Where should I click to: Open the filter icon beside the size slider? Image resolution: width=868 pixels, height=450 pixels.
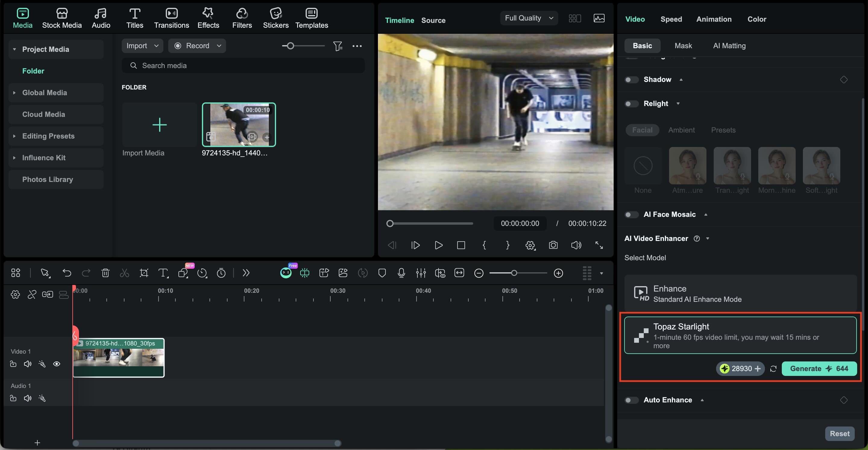pos(338,46)
